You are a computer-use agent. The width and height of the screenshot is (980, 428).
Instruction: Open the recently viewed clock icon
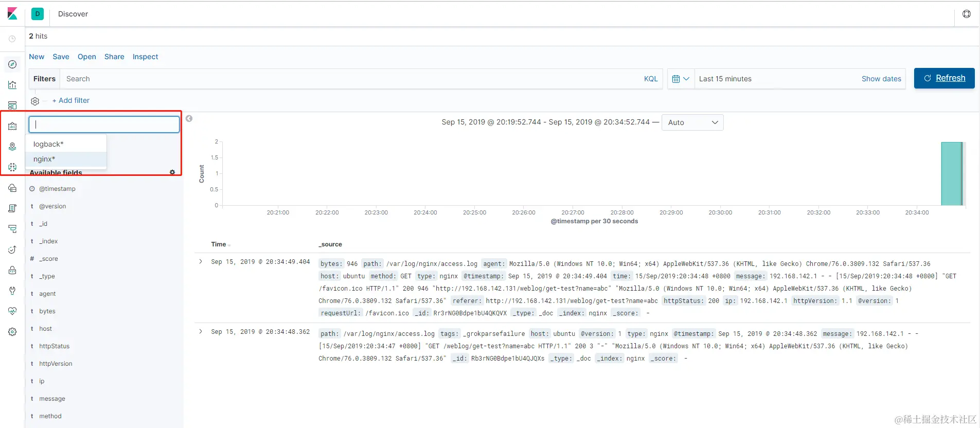[x=12, y=39]
